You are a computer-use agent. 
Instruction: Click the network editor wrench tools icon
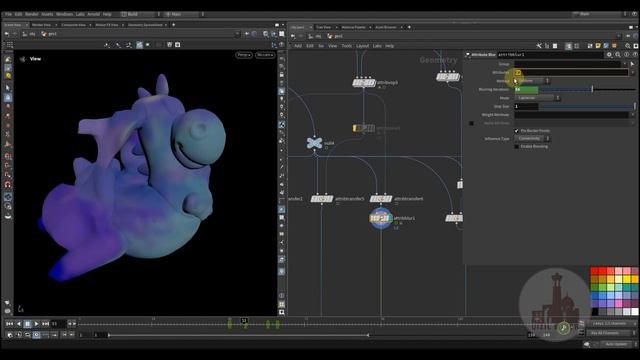539,46
